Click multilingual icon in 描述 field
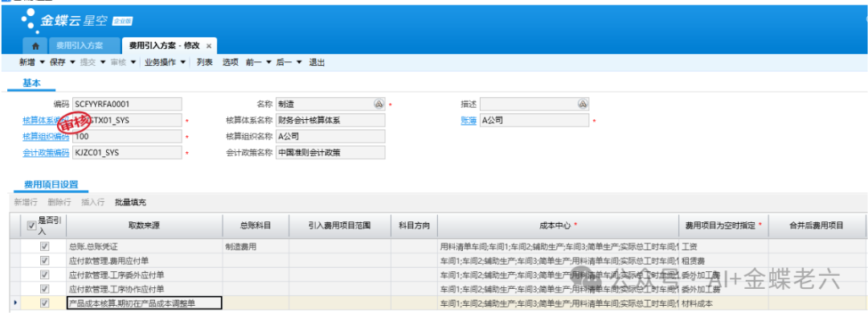This screenshot has width=868, height=313. (583, 104)
